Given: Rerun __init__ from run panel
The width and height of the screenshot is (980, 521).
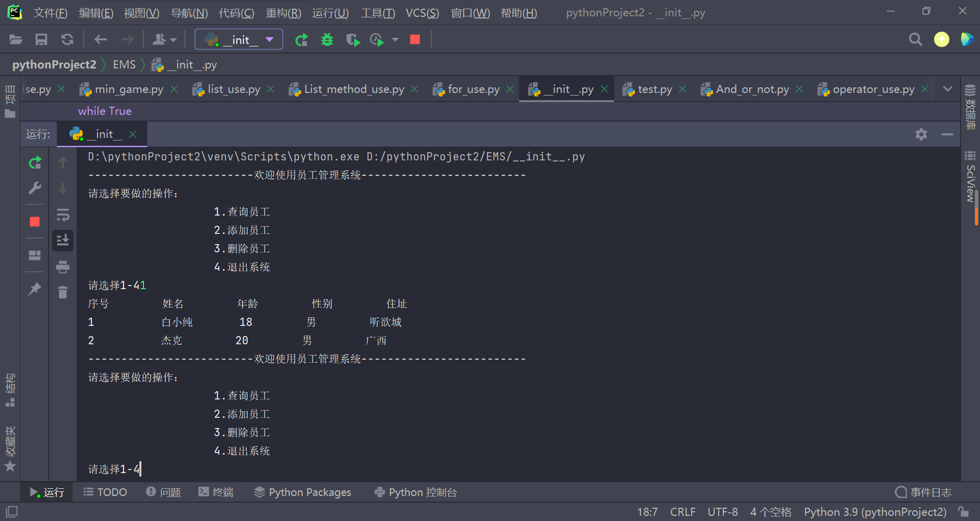Looking at the screenshot, I should (35, 163).
